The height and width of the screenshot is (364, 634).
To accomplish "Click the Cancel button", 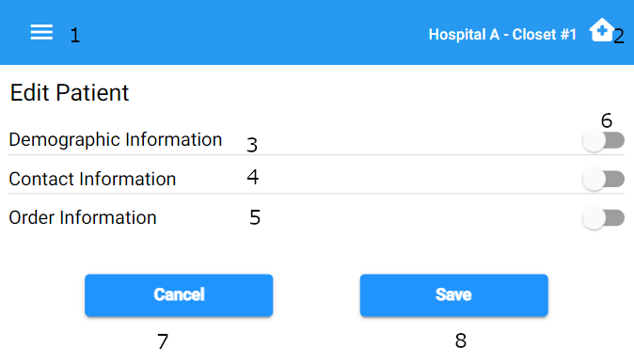I will click(179, 295).
